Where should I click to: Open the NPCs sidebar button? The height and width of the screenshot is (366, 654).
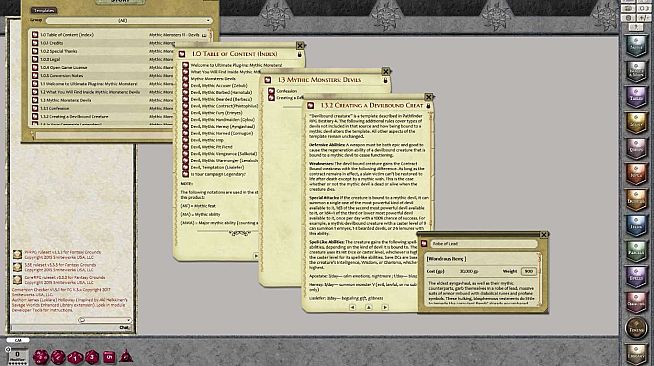tap(636, 174)
